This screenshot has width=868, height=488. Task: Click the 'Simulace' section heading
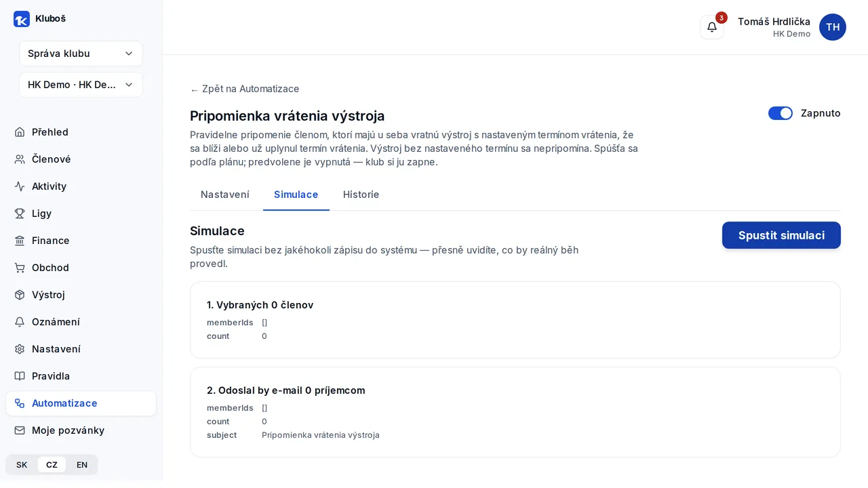[217, 231]
